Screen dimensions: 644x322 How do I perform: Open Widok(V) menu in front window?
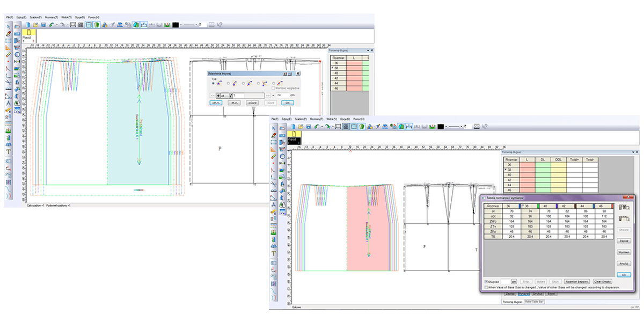(x=332, y=119)
